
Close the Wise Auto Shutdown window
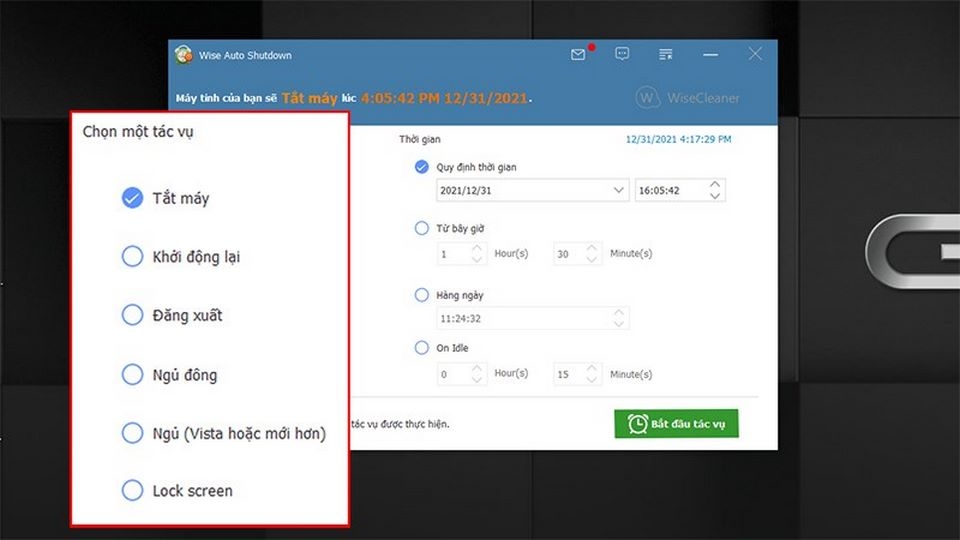coord(755,54)
